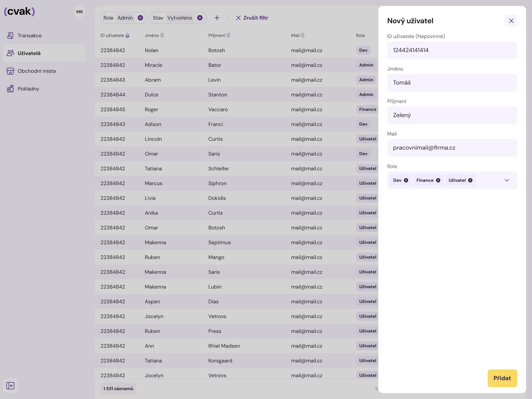Viewport: 532px width, 399px height.
Task: Click the Transakce receipt icon in sidebar
Action: click(x=10, y=36)
